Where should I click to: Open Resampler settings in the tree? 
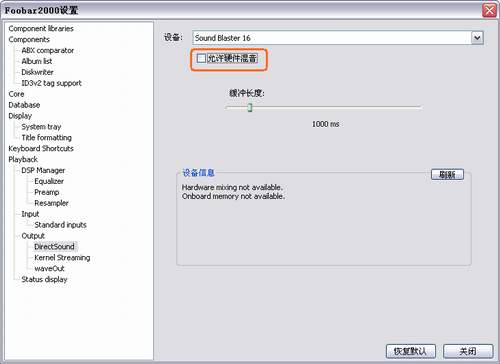[51, 203]
